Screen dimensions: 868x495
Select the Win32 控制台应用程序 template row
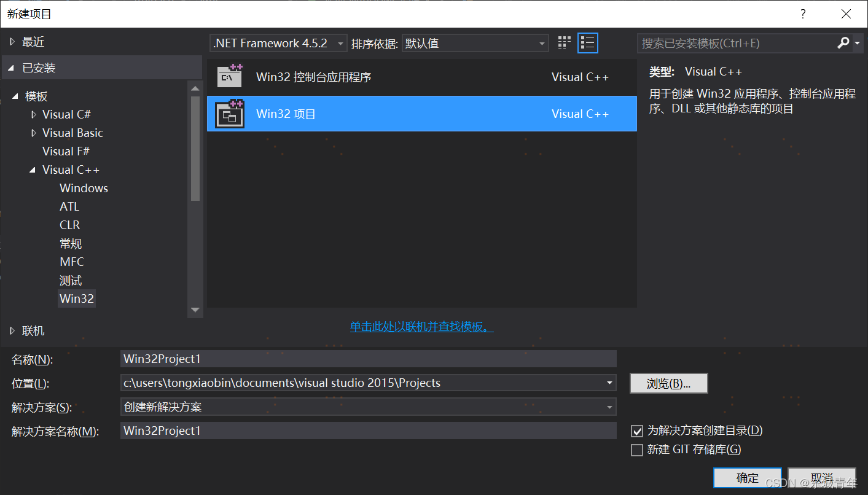click(422, 77)
